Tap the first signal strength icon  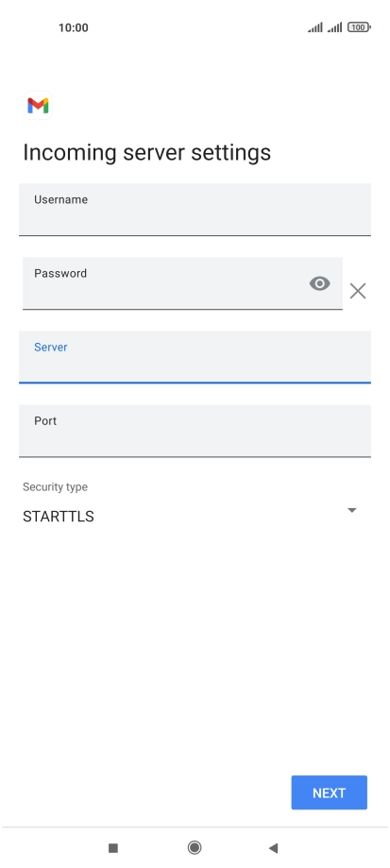pyautogui.click(x=315, y=27)
